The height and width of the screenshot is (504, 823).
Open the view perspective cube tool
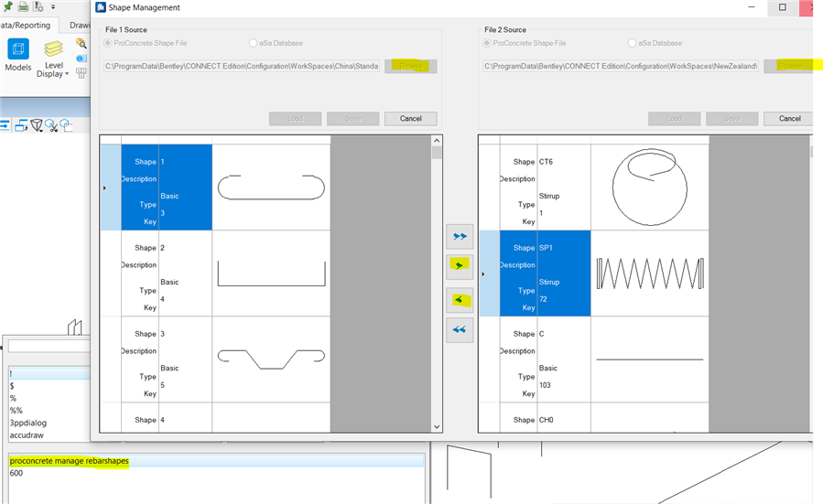[x=37, y=125]
